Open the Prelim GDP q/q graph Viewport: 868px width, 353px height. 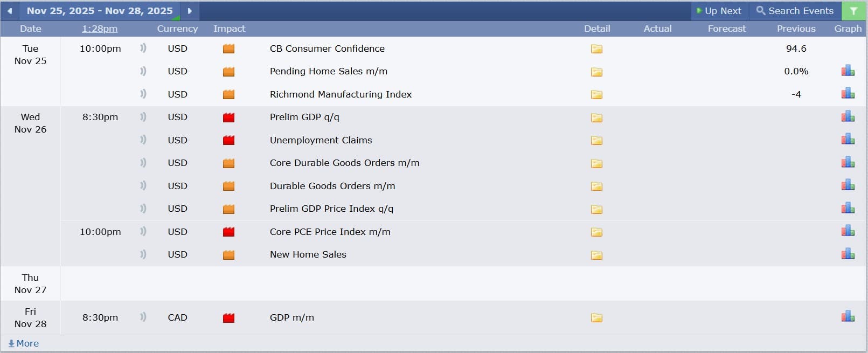(x=848, y=116)
